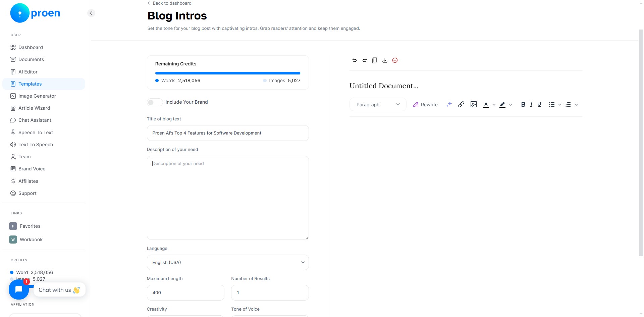Expand numbered list style arrow
This screenshot has width=644, height=317.
click(576, 105)
